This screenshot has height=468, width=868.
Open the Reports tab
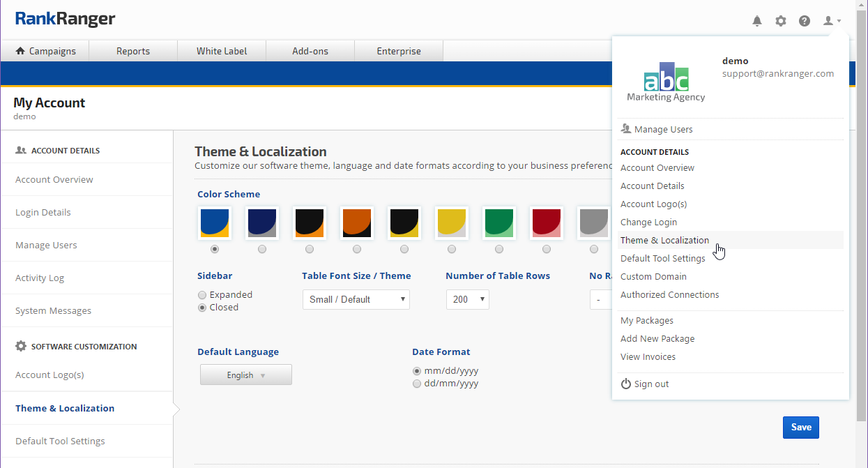pos(133,51)
